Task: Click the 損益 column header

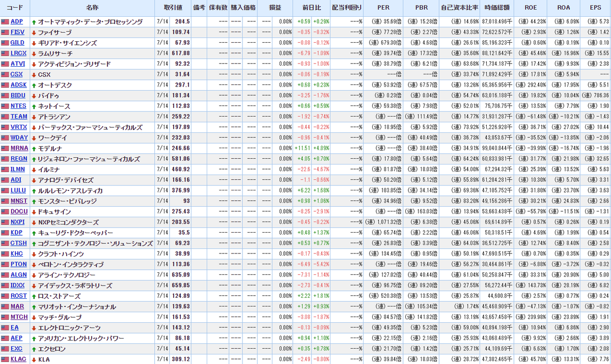Action: [275, 8]
